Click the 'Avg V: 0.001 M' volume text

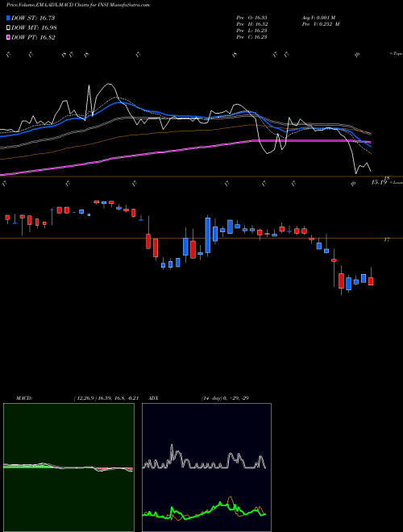[318, 18]
